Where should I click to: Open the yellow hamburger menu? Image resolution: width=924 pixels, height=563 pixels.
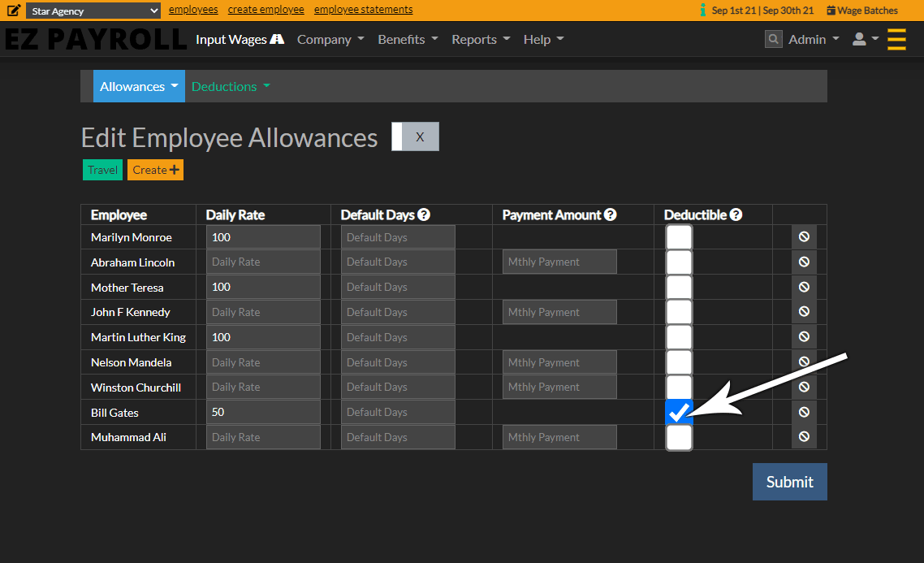[x=896, y=39]
